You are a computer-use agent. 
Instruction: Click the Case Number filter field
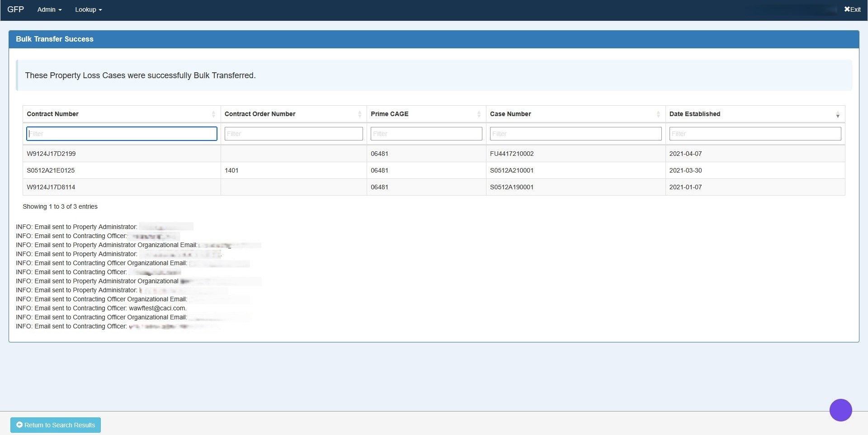pos(575,133)
